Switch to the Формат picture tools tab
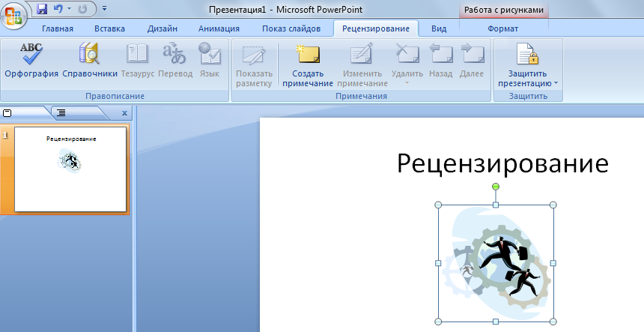Viewport: 644px width, 332px height. click(502, 28)
